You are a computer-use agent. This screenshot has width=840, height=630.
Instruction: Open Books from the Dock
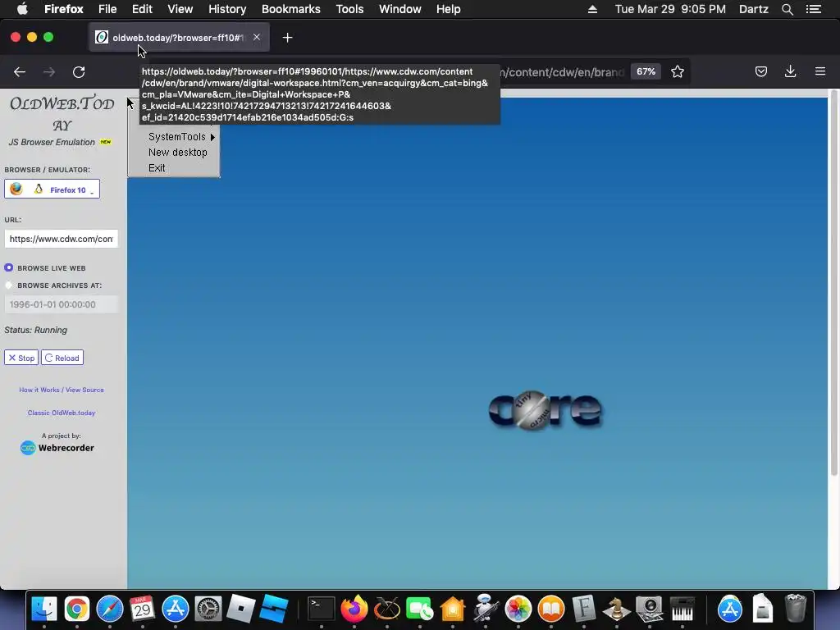coord(550,609)
